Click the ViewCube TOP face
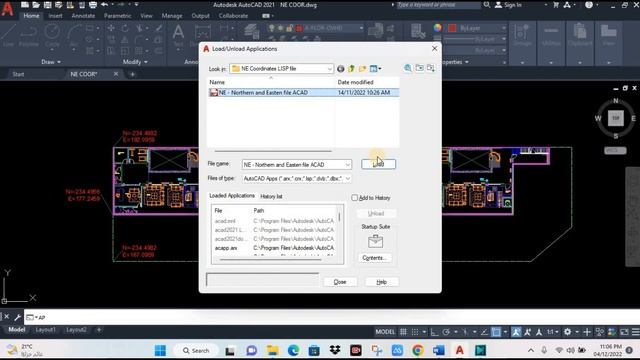The image size is (640, 360). tap(616, 118)
